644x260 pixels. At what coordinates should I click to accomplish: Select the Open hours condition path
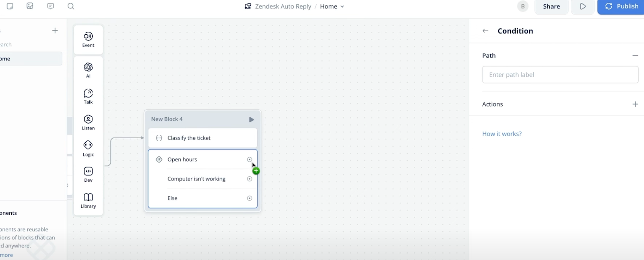tap(202, 160)
